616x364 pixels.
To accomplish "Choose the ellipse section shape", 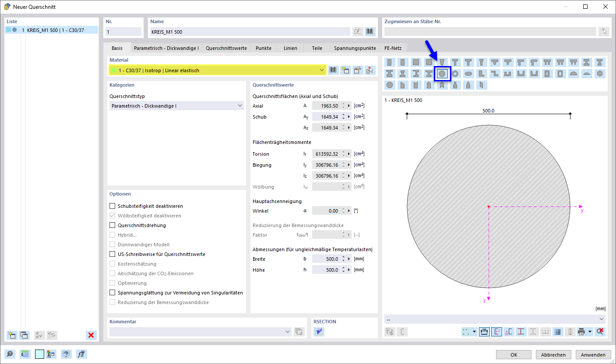I will (468, 73).
